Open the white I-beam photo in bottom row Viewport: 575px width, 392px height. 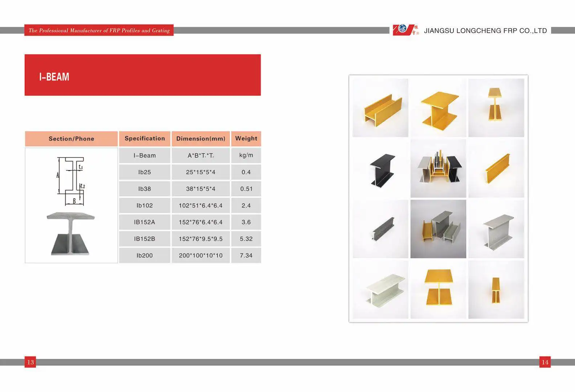(x=380, y=290)
